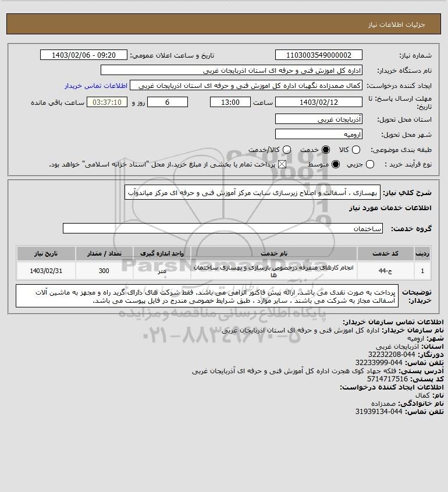
Task: Click the service name cell انجام کارهای متفرقه
Action: 273,271
